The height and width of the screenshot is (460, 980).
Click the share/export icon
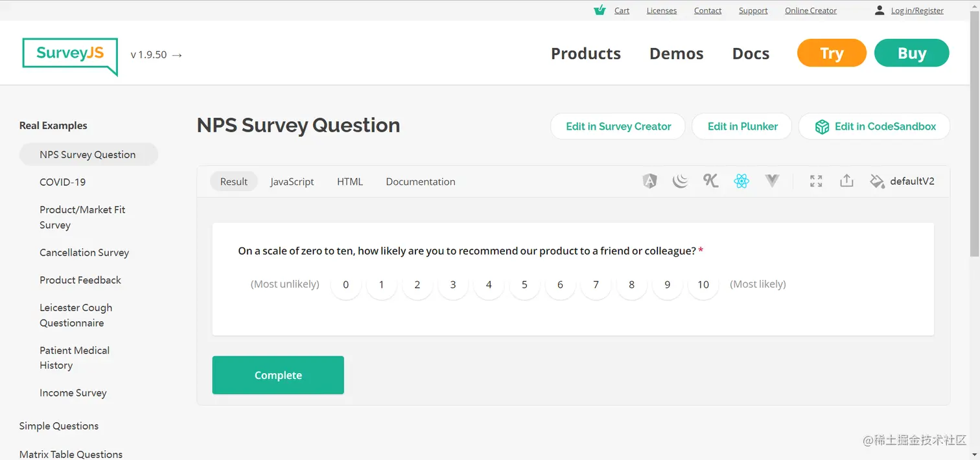(846, 181)
